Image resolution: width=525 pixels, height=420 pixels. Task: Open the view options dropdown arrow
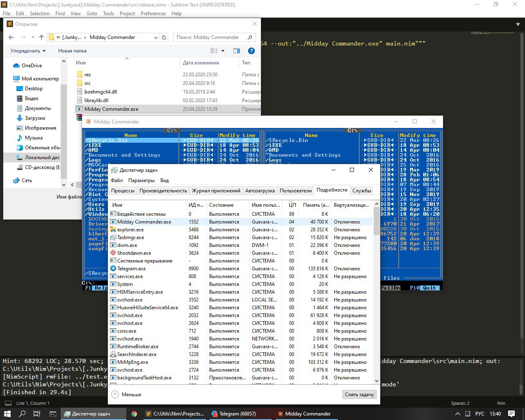click(223, 51)
